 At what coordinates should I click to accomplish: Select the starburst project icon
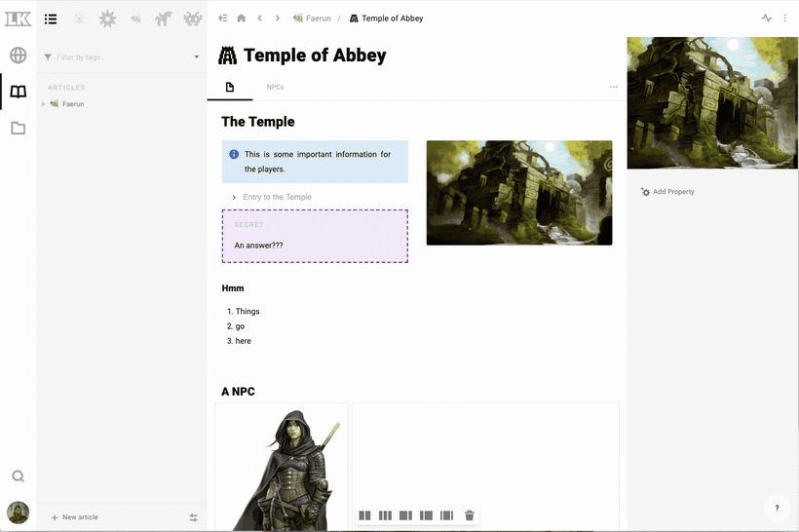click(x=107, y=19)
